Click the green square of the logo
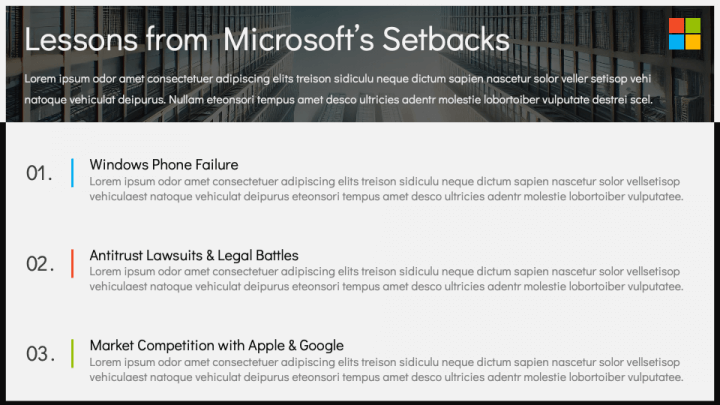The image size is (720, 405). tap(693, 25)
